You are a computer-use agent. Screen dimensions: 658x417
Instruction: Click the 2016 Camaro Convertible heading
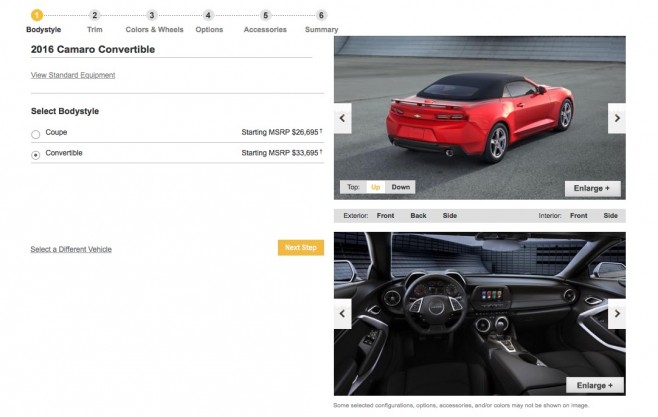point(93,50)
